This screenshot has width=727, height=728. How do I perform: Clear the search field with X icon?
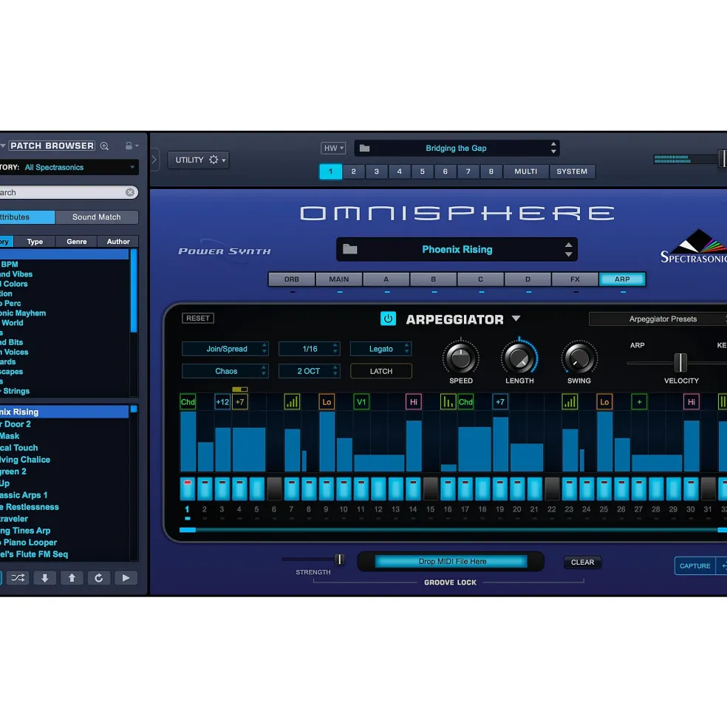(130, 192)
